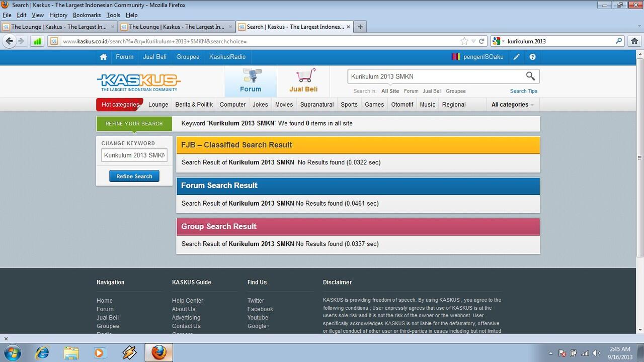
Task: Open Windows Media Player taskbar icon
Action: pos(100,352)
